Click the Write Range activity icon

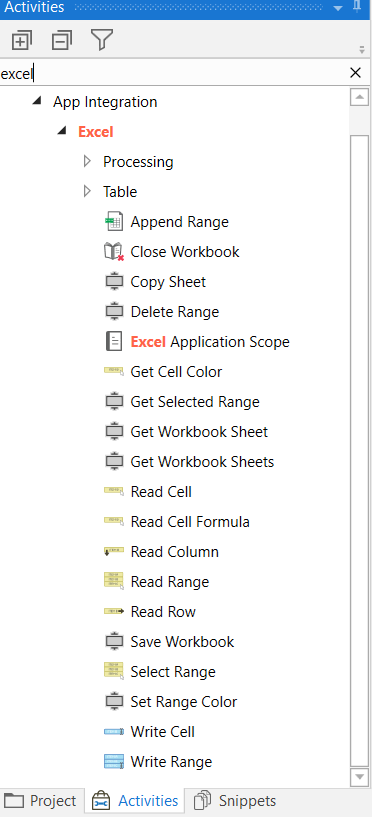coord(114,762)
